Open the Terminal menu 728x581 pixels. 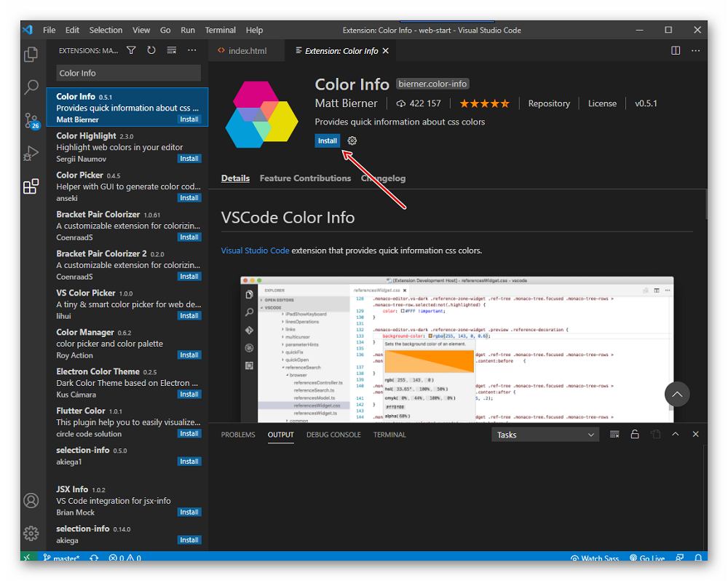tap(220, 30)
